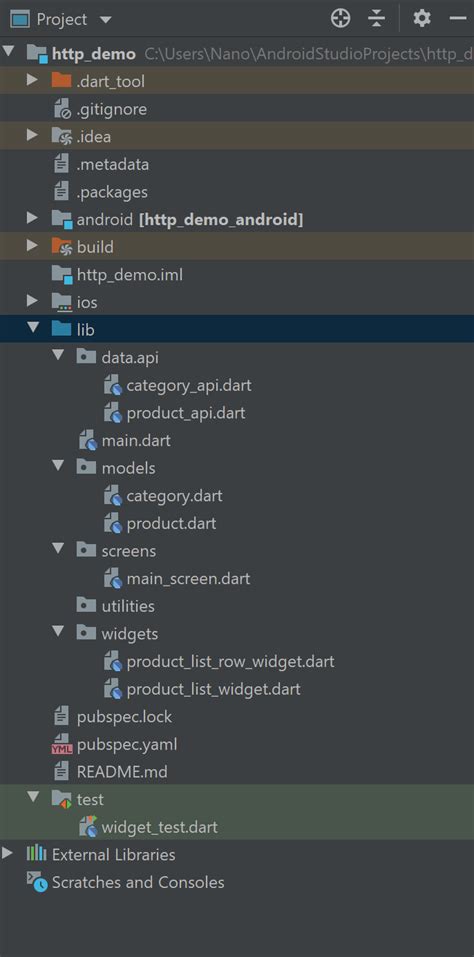This screenshot has height=957, width=474.
Task: Click the android module folder icon
Action: coord(62,219)
